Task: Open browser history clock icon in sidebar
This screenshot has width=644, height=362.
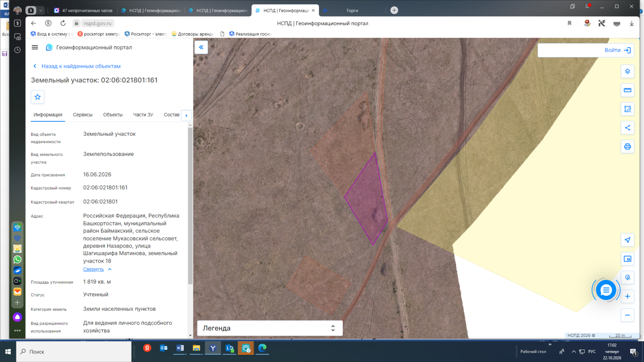Action: (x=17, y=50)
